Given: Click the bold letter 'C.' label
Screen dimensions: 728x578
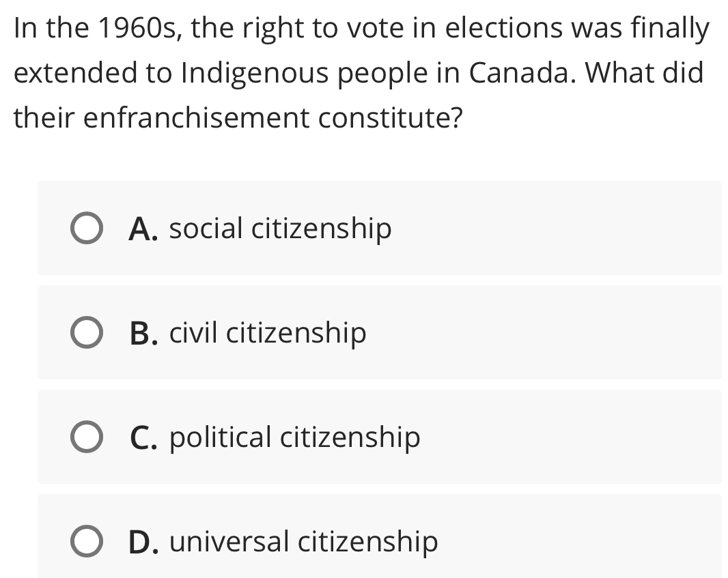Looking at the screenshot, I should coord(143,438).
